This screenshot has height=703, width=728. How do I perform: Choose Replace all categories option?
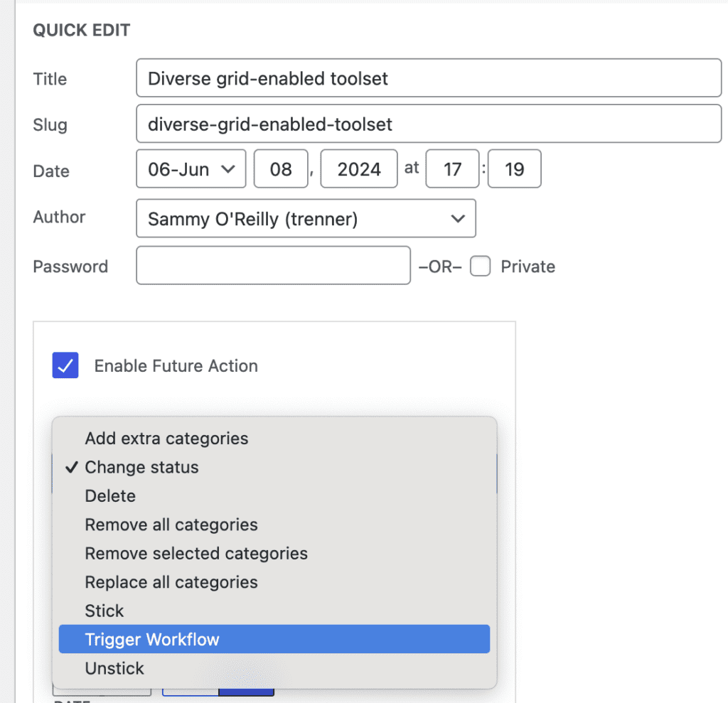pos(171,582)
